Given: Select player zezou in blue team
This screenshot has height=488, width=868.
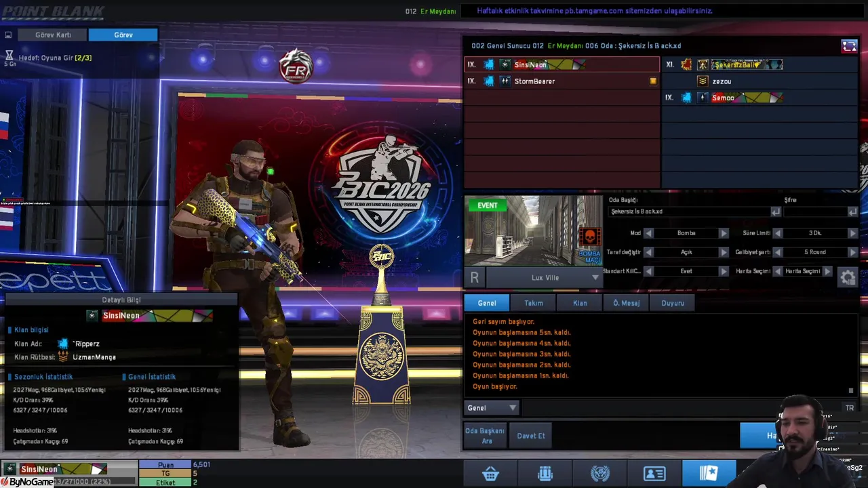Looking at the screenshot, I should click(x=759, y=81).
